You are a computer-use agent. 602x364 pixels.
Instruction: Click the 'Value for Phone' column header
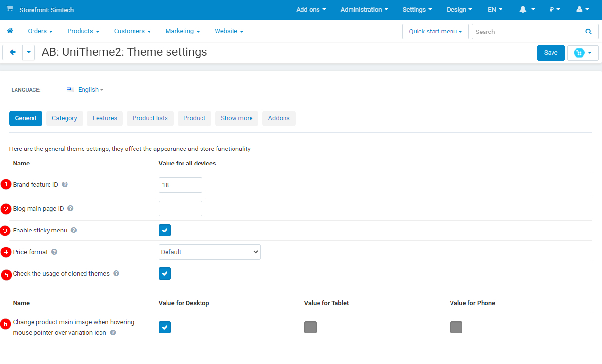(x=473, y=303)
